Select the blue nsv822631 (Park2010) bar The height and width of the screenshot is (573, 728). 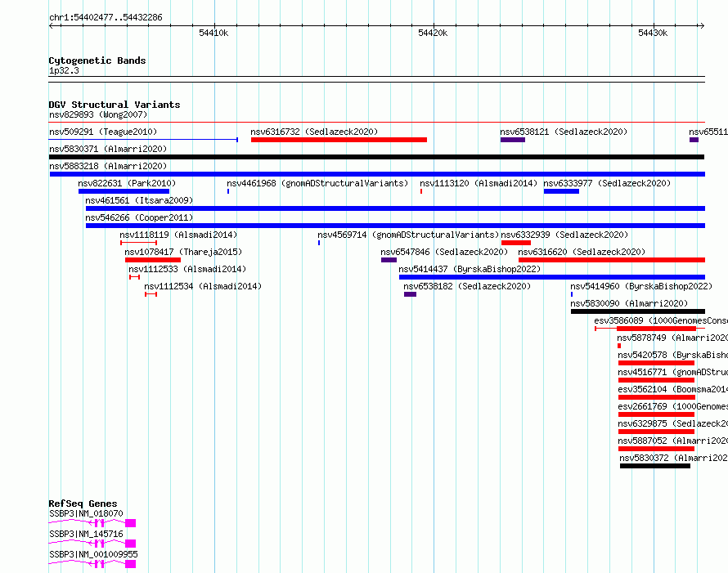(x=124, y=191)
